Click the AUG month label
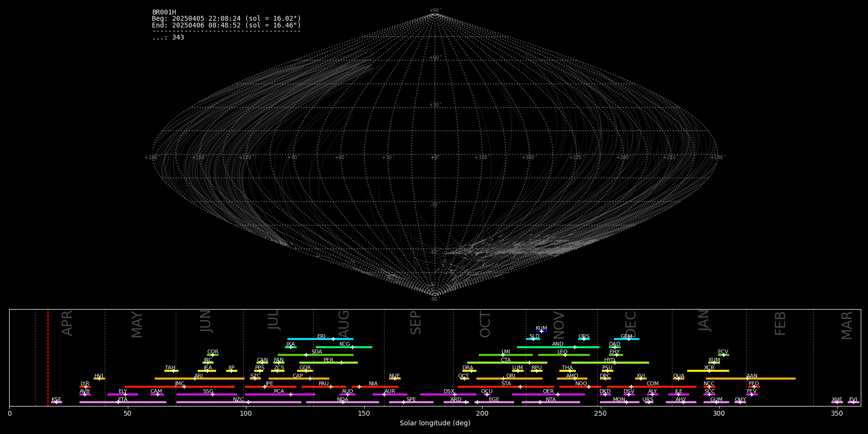 point(344,324)
